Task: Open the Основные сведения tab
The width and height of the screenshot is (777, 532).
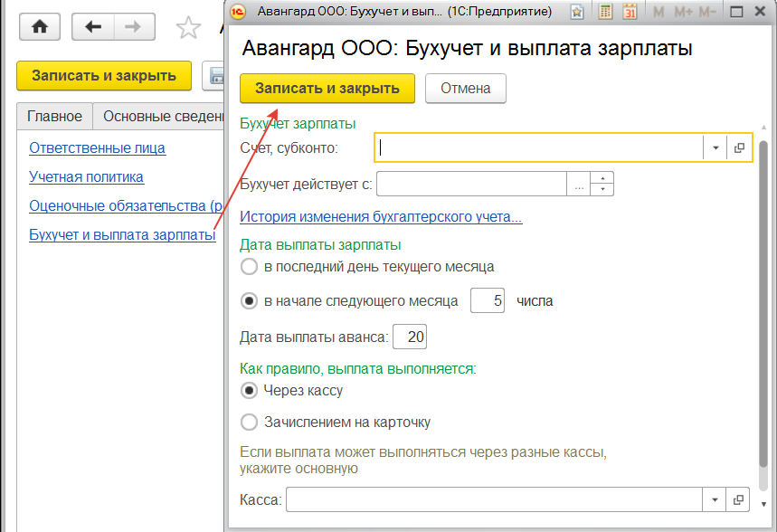Action: pos(163,117)
